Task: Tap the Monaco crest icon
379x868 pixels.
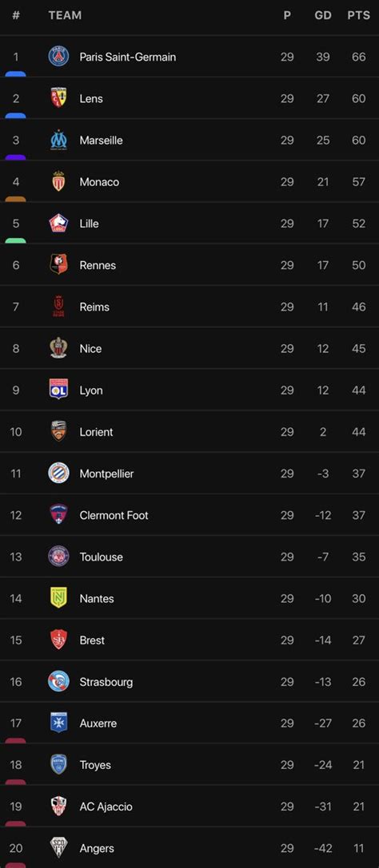Action: click(x=58, y=181)
